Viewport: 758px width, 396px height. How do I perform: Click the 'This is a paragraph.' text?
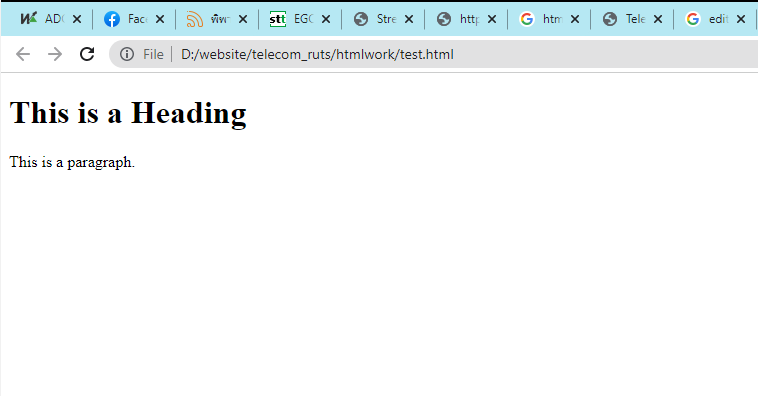pos(72,162)
